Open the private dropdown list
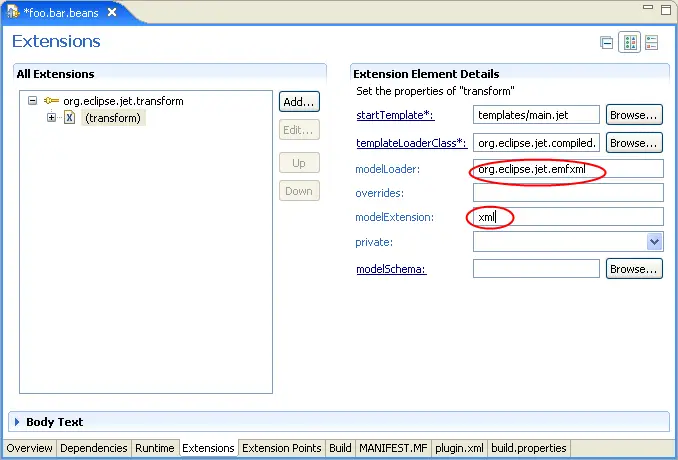The width and height of the screenshot is (678, 460). pyautogui.click(x=654, y=242)
